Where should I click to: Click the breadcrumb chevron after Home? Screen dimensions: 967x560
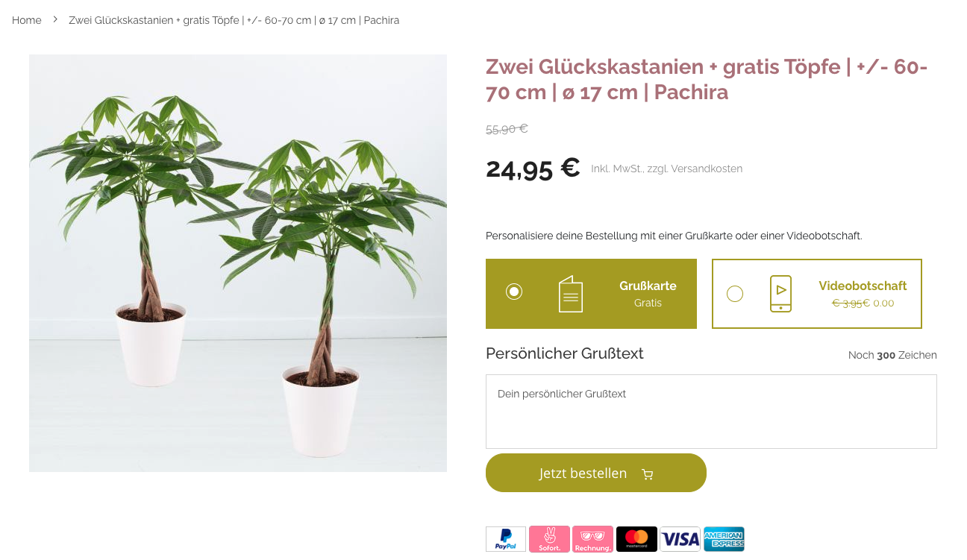click(55, 19)
